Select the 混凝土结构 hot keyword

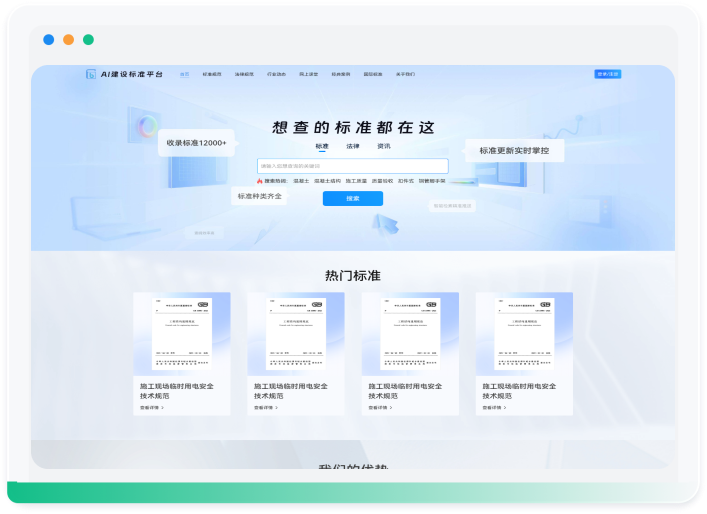tap(327, 181)
